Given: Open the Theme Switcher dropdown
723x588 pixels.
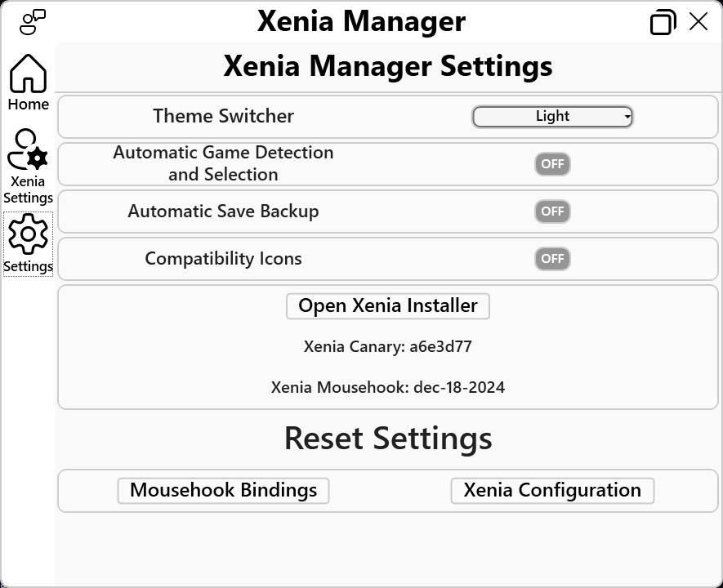Looking at the screenshot, I should pyautogui.click(x=552, y=117).
